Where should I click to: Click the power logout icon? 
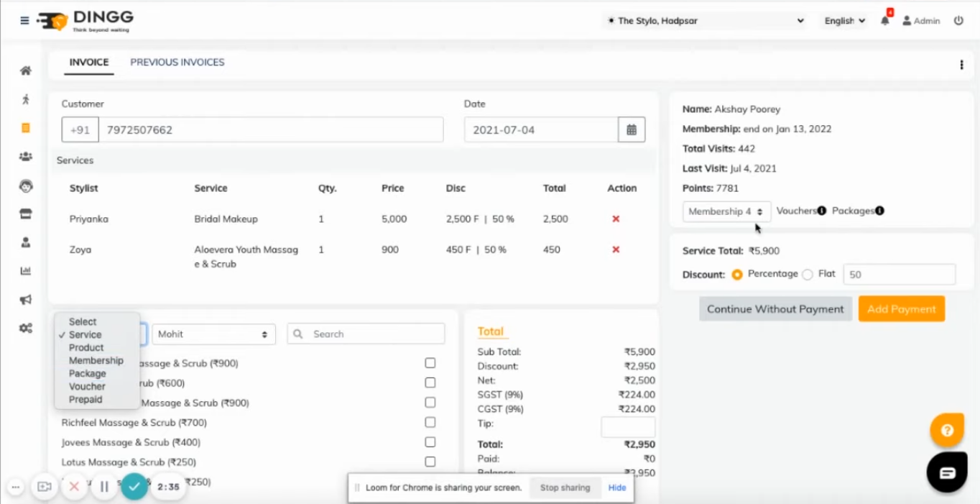(958, 21)
